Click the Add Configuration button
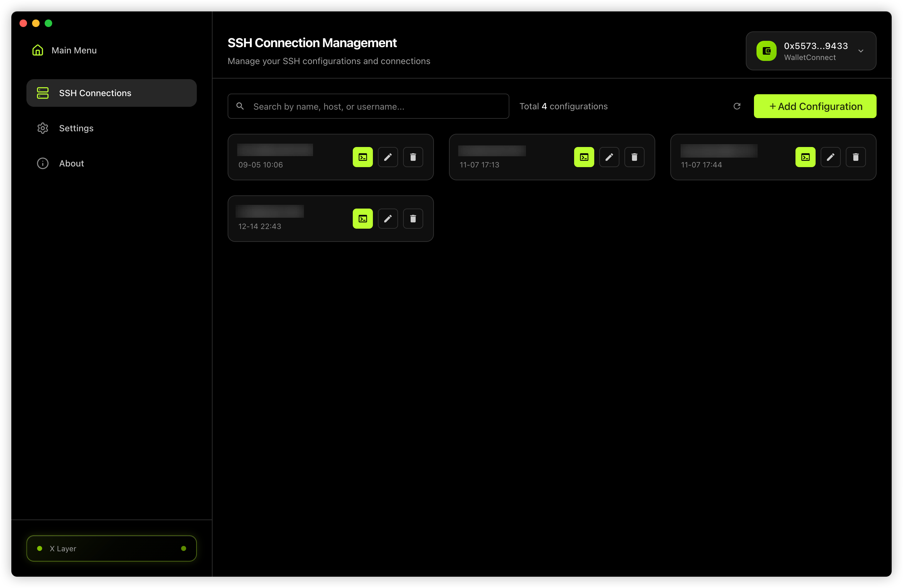The image size is (903, 588). [x=815, y=106]
